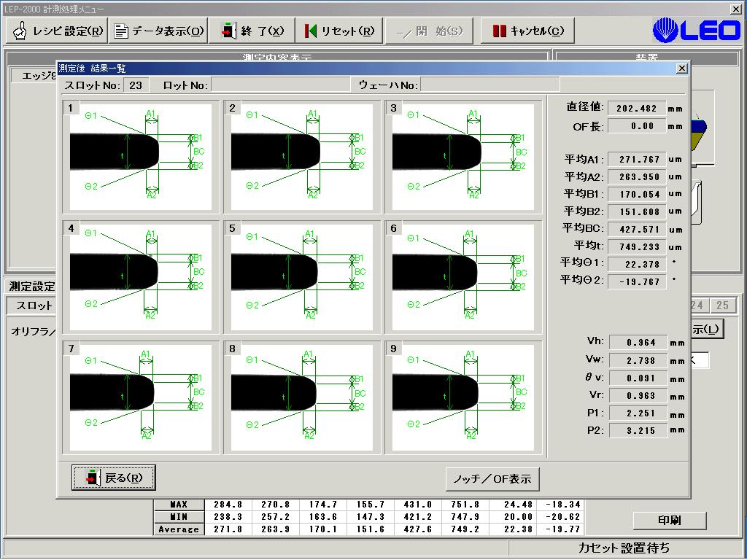Click the MAX row cell 24.48

coord(513,505)
